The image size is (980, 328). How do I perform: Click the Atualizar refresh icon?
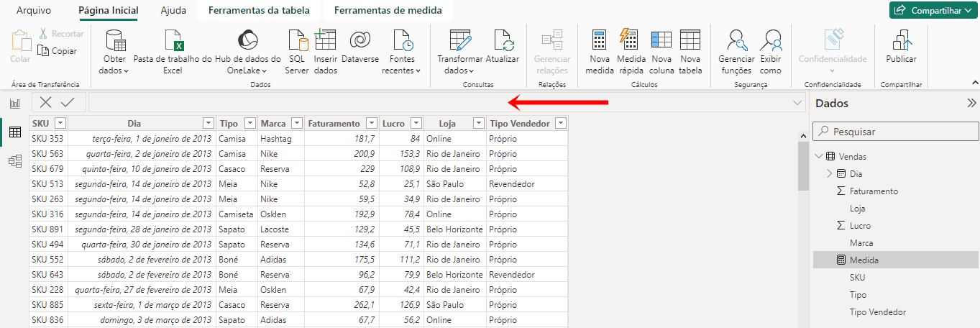point(503,40)
